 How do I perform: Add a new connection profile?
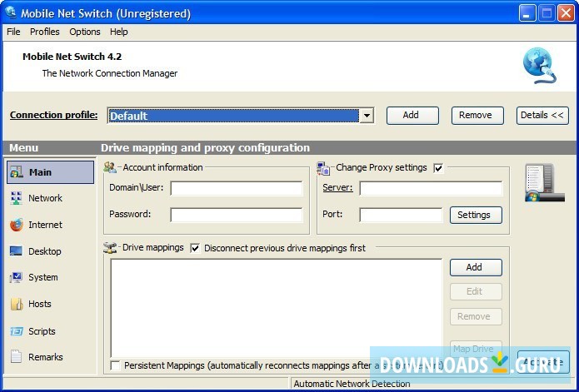pos(412,116)
